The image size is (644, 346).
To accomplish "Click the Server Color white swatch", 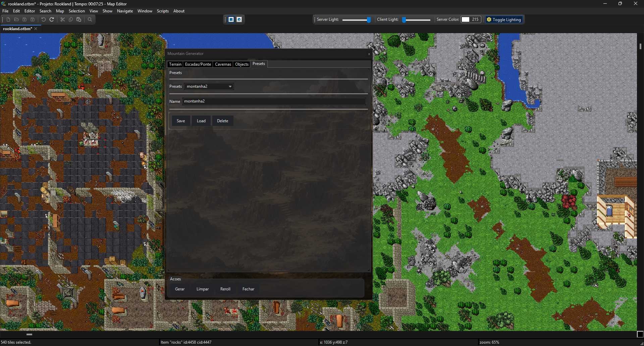I will (465, 19).
